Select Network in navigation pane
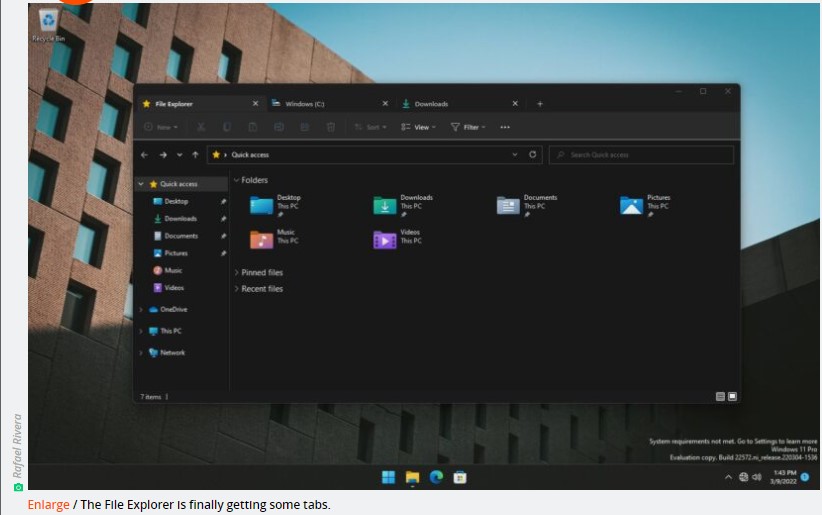This screenshot has width=822, height=515. click(x=167, y=352)
